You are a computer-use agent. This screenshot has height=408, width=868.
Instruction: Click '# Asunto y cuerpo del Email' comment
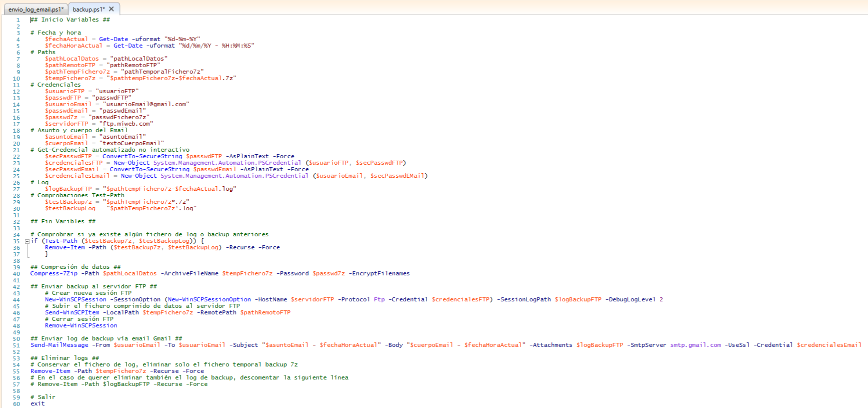(x=79, y=131)
